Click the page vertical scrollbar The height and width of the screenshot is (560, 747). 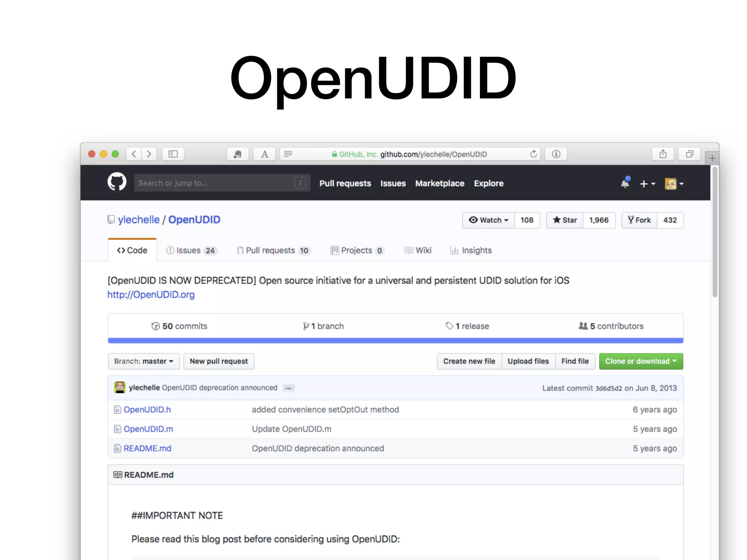click(x=715, y=232)
